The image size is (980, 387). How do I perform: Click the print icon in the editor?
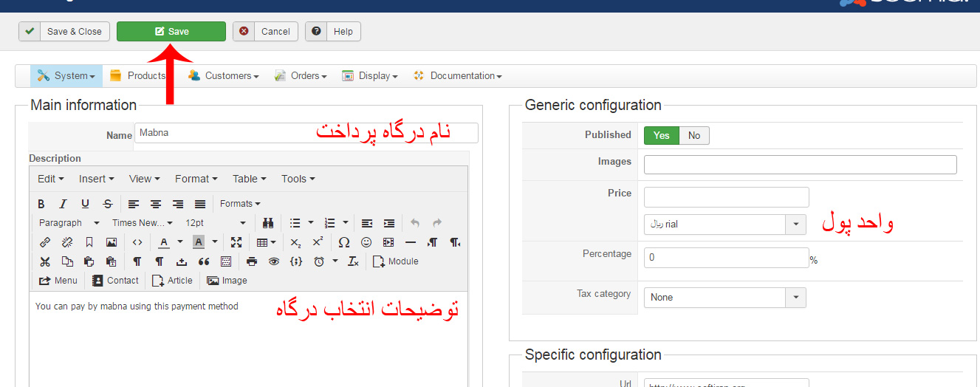[x=252, y=261]
